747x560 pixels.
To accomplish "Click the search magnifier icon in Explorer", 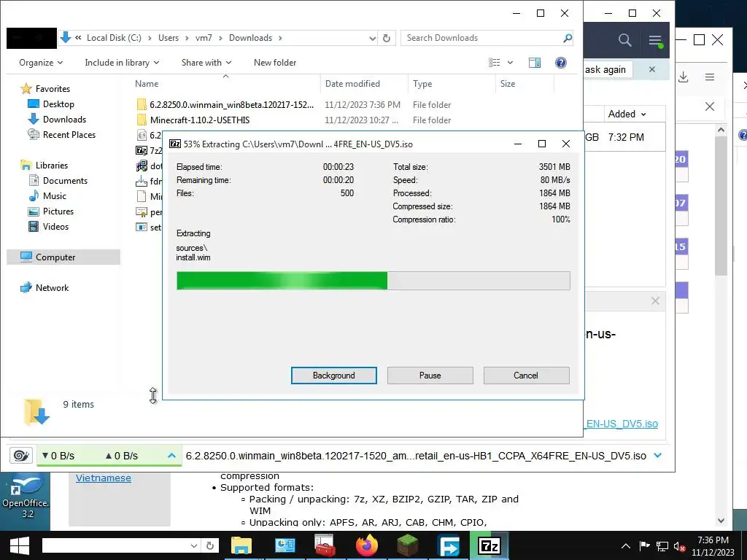I will coord(567,38).
